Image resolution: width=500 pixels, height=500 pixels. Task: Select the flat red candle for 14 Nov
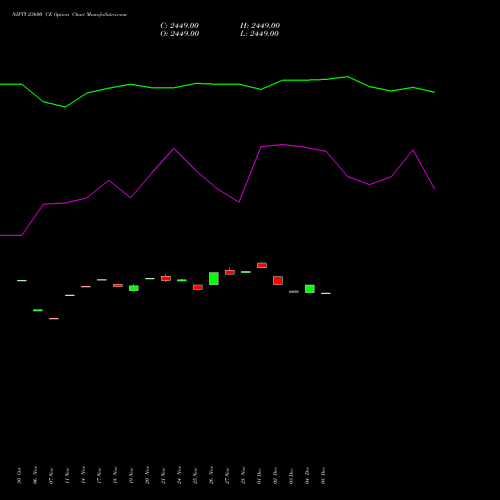[x=86, y=287]
